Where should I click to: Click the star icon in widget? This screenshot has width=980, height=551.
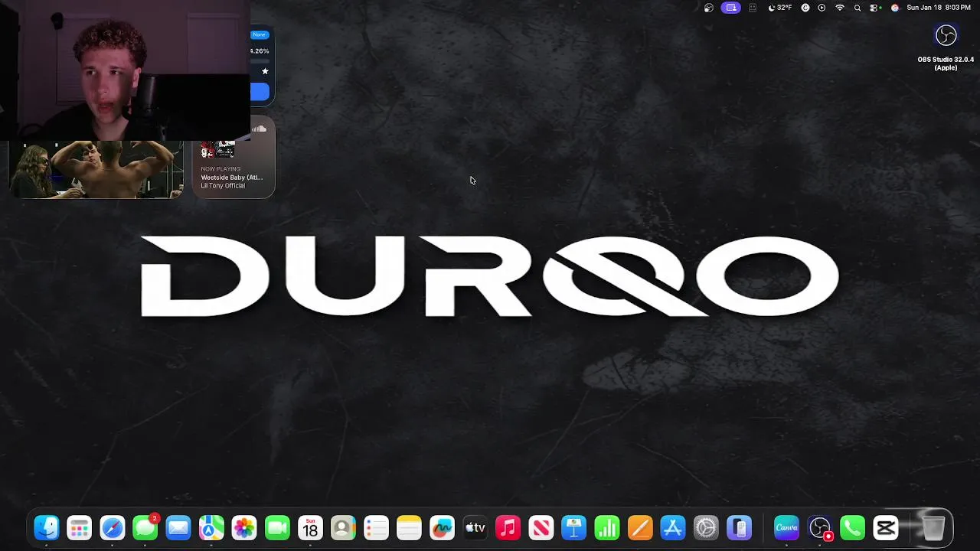(x=265, y=71)
